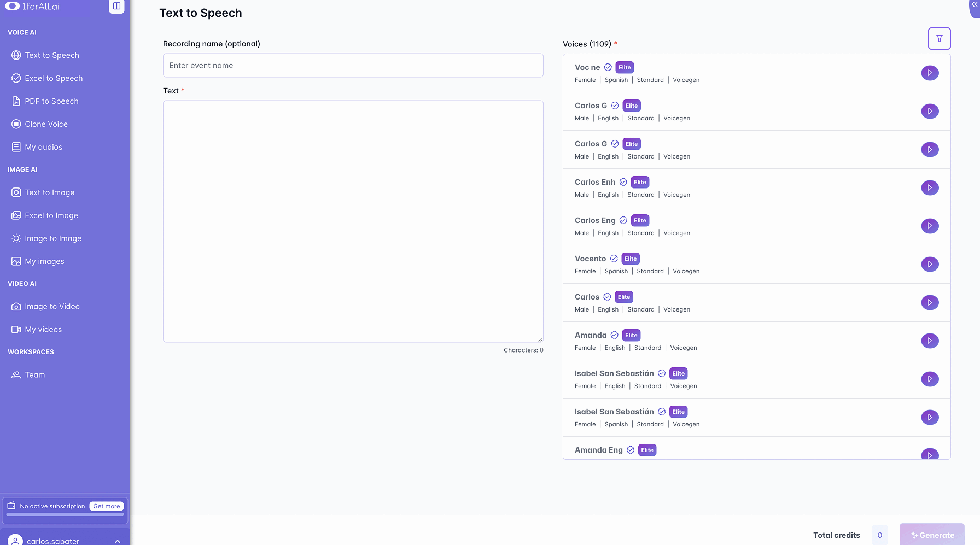Click inside the large Text area
This screenshot has width=980, height=545.
point(353,221)
